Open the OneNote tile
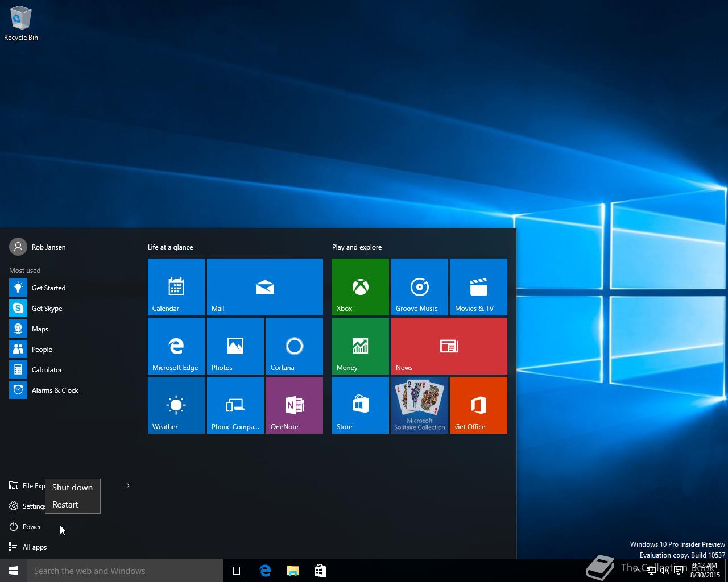This screenshot has width=728, height=582. [x=295, y=405]
